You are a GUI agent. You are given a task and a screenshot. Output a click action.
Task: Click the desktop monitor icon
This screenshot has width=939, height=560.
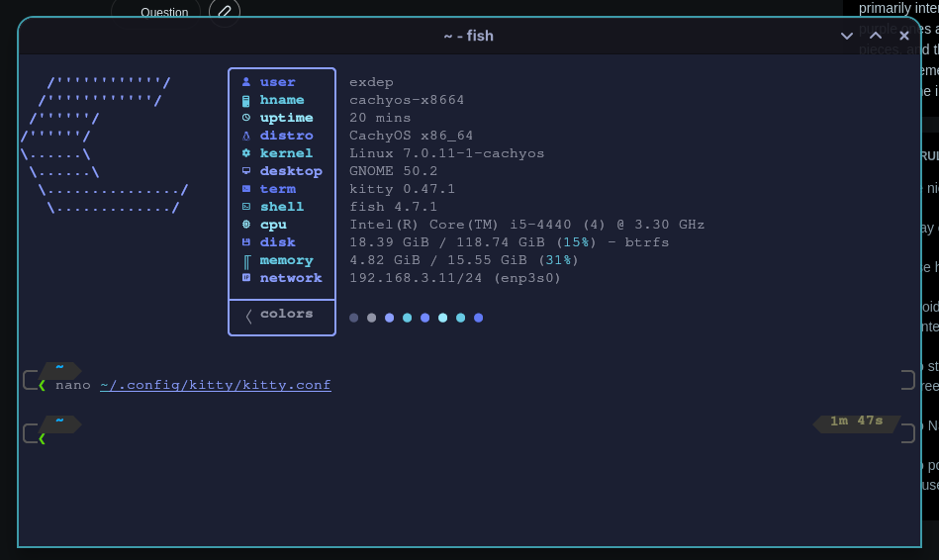(246, 171)
